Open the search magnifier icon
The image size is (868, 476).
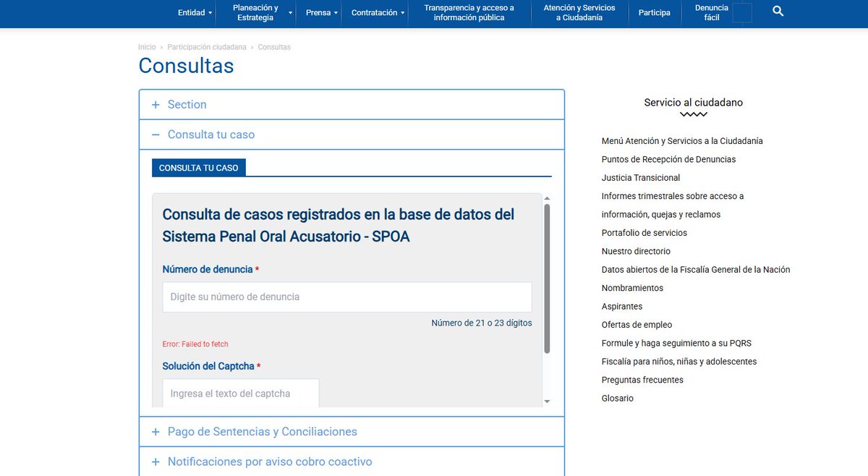click(778, 12)
